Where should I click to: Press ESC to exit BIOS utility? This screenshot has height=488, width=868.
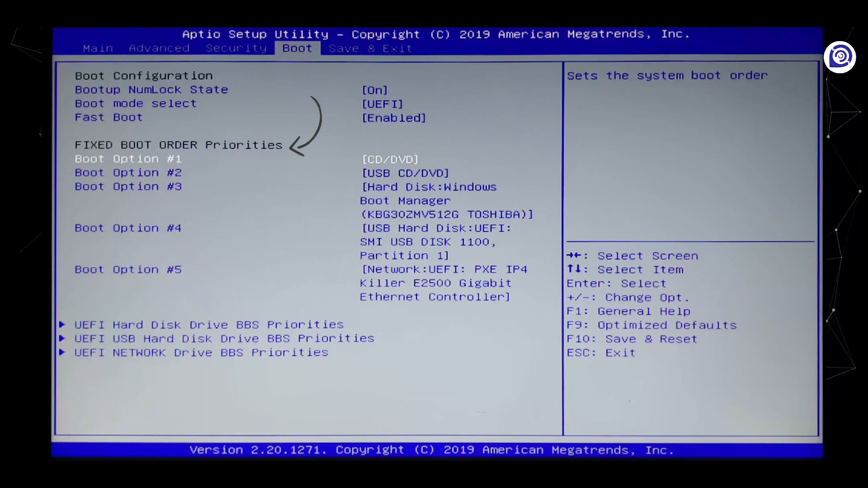[x=600, y=352]
